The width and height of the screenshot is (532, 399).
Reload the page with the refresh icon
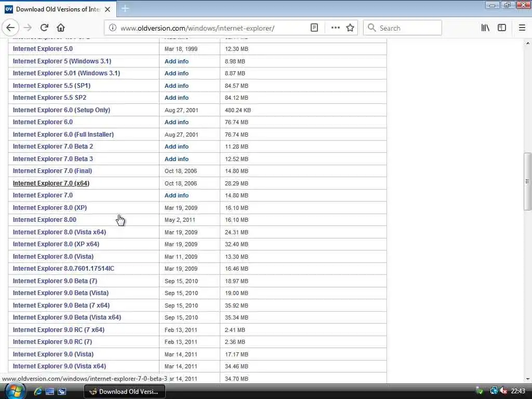coord(44,28)
